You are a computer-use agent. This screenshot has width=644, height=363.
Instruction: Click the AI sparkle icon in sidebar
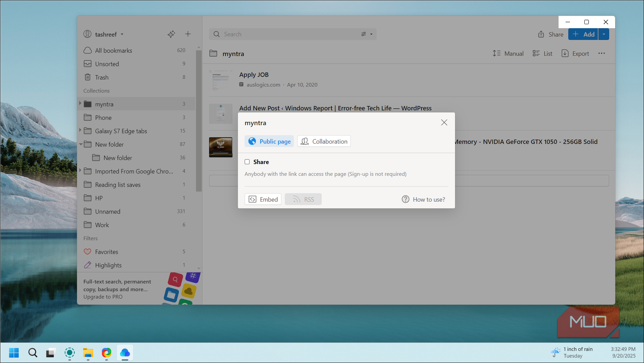[171, 34]
